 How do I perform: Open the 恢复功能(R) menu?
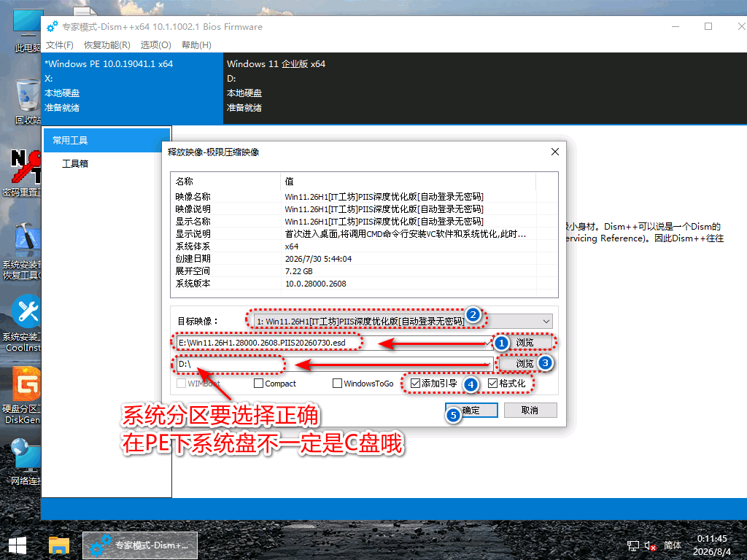click(107, 44)
